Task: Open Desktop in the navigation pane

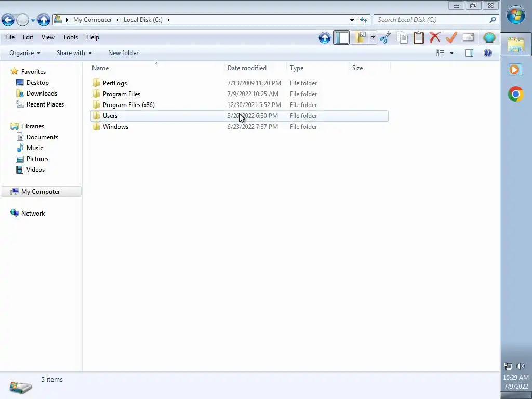Action: click(37, 83)
